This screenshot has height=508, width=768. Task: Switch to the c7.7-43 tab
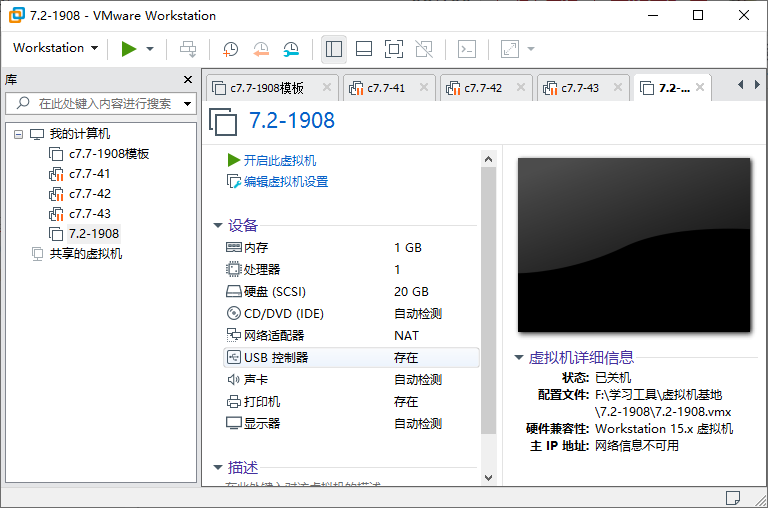[579, 88]
